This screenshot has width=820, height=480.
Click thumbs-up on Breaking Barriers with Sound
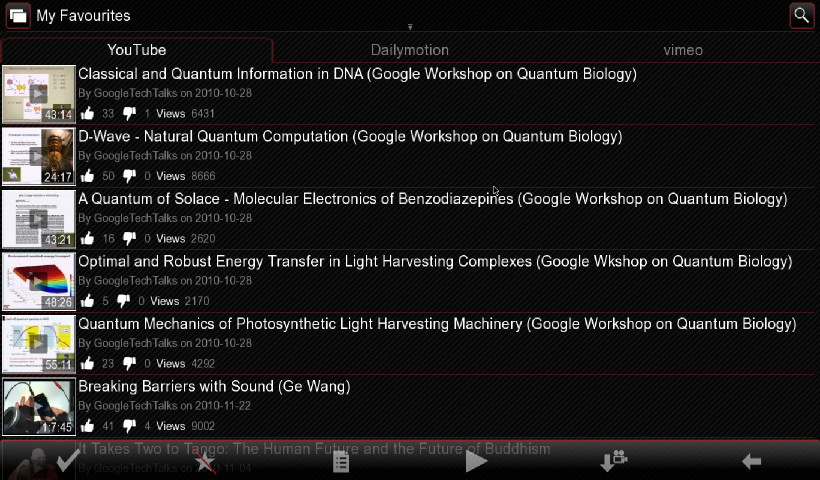point(88,426)
